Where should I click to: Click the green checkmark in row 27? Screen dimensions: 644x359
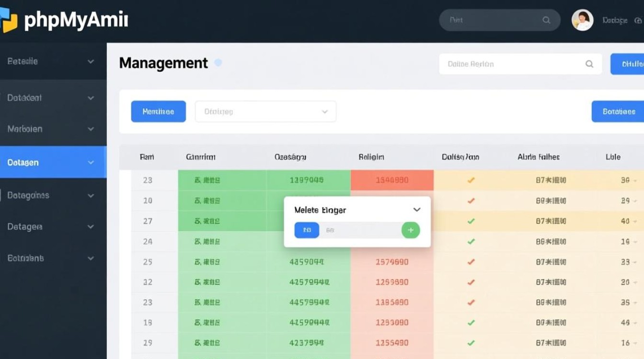[x=471, y=221]
